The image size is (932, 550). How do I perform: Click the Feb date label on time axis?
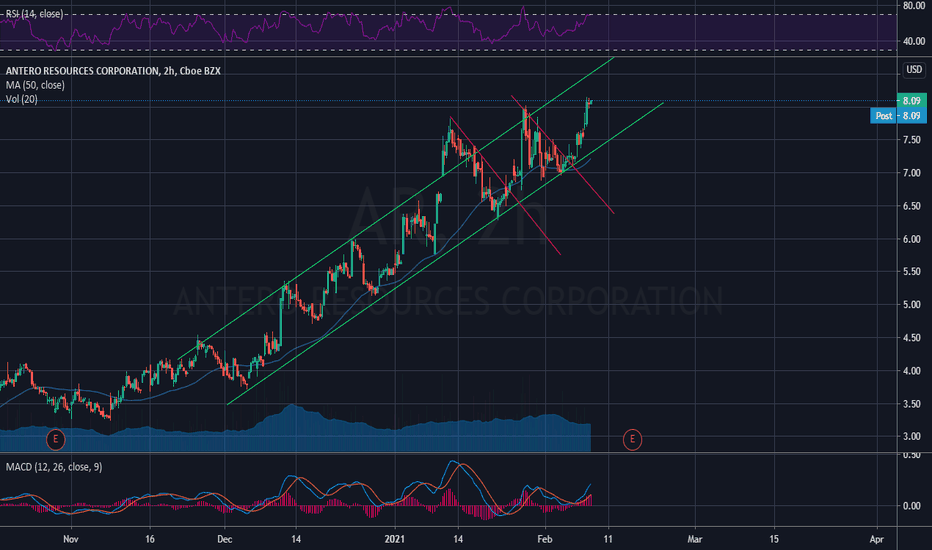[x=544, y=539]
